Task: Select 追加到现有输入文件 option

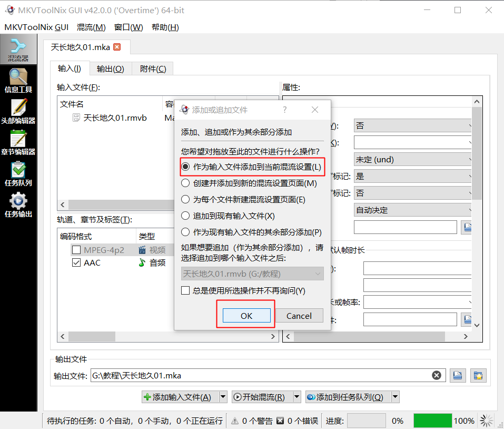Action: [x=228, y=216]
